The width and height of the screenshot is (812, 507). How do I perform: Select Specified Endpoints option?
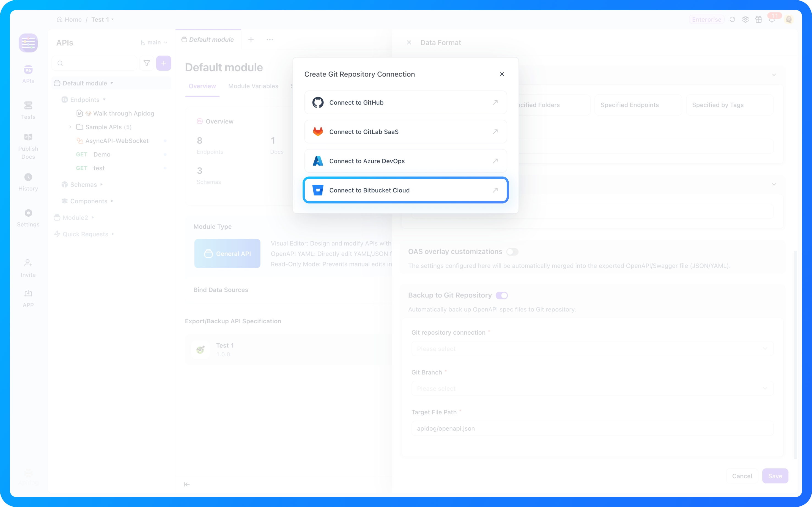[638, 105]
